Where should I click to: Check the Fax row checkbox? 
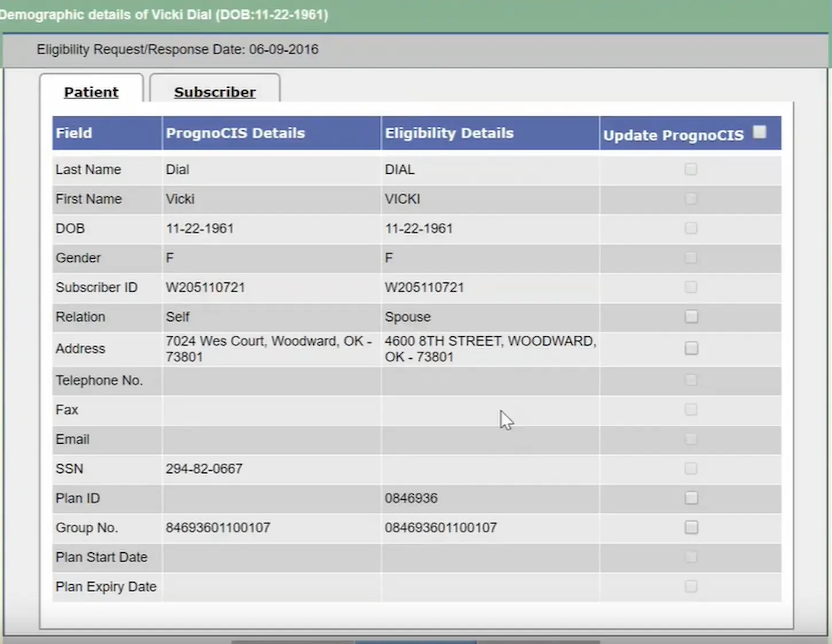click(x=691, y=409)
